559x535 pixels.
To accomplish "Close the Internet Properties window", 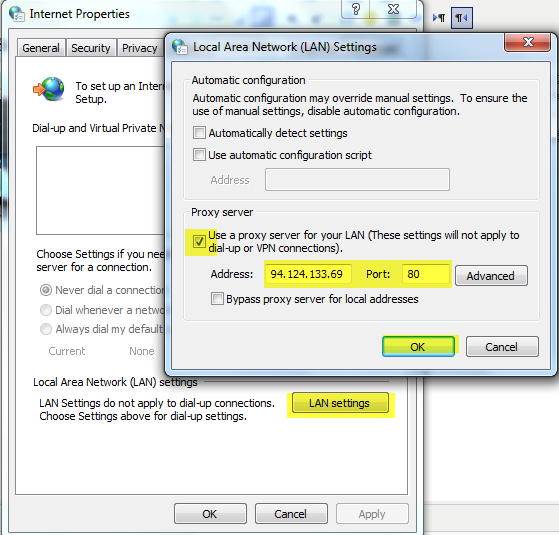I will point(393,9).
